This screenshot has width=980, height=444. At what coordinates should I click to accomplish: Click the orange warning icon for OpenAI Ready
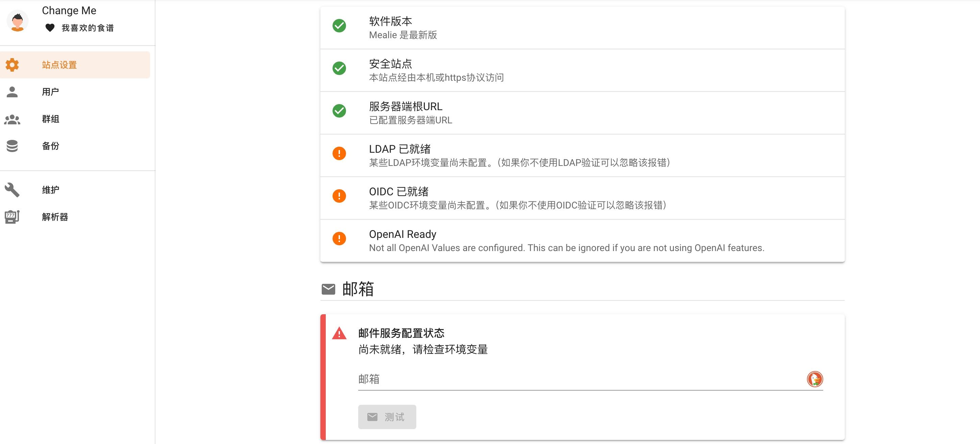click(339, 239)
